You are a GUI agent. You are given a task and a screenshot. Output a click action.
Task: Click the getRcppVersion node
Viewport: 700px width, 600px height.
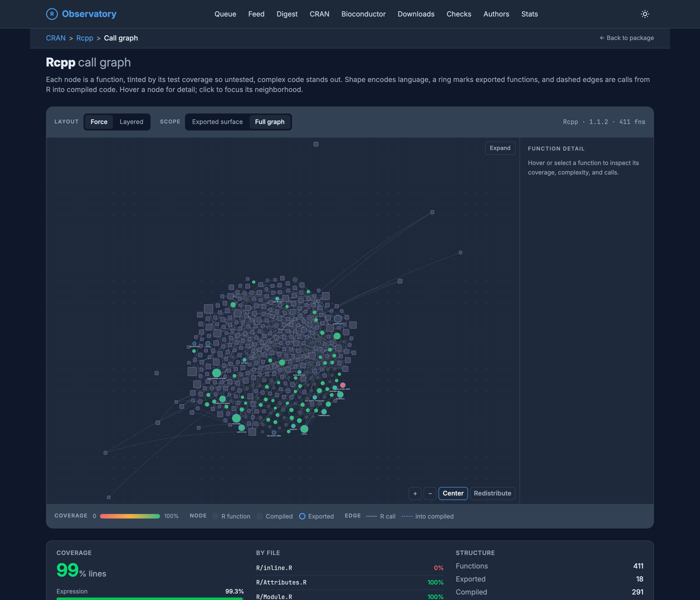tap(299, 372)
